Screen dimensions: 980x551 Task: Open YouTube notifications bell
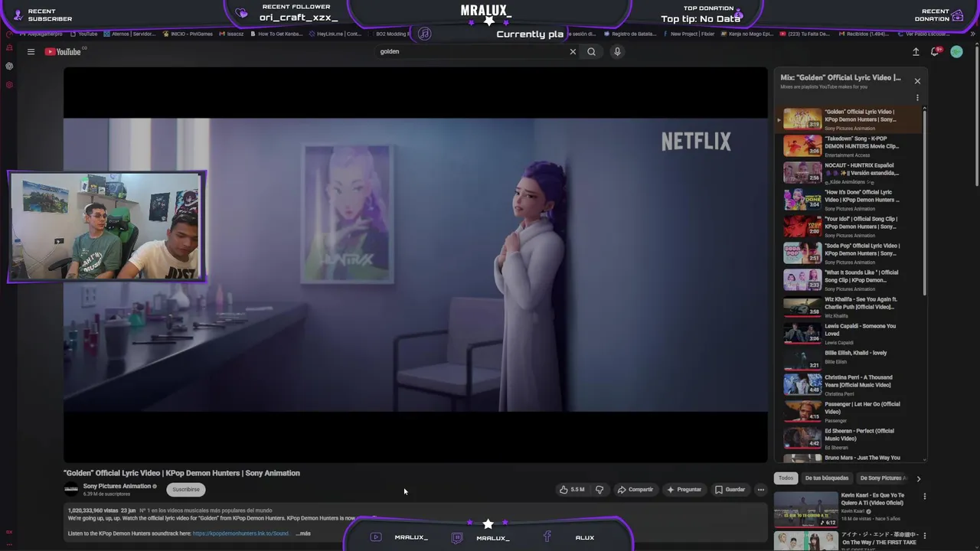[x=935, y=51]
